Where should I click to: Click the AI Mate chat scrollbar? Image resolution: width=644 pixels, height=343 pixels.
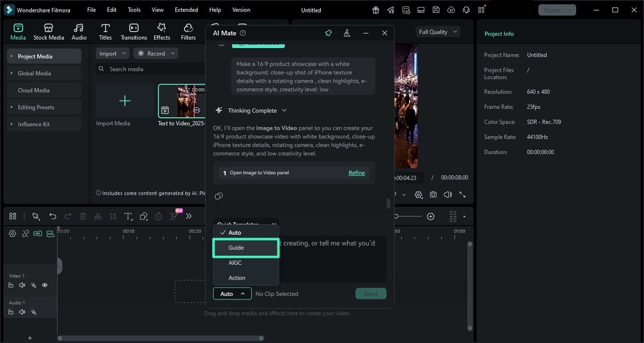[x=388, y=203]
